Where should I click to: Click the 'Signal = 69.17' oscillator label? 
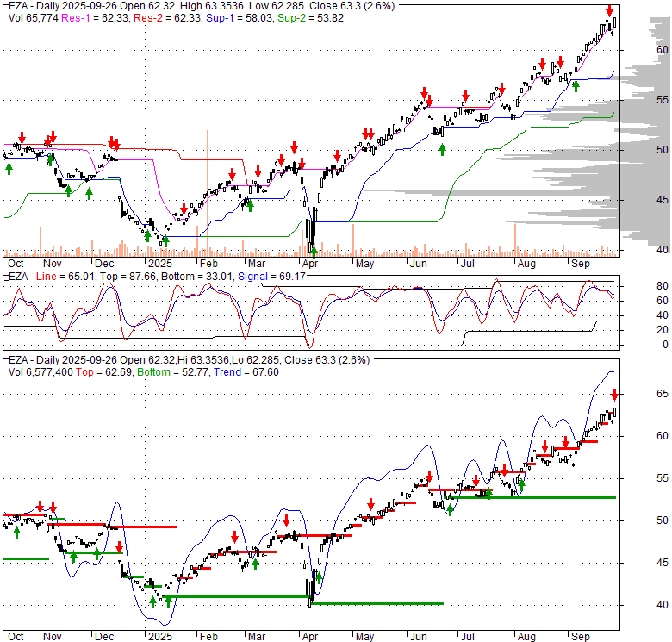click(x=271, y=277)
